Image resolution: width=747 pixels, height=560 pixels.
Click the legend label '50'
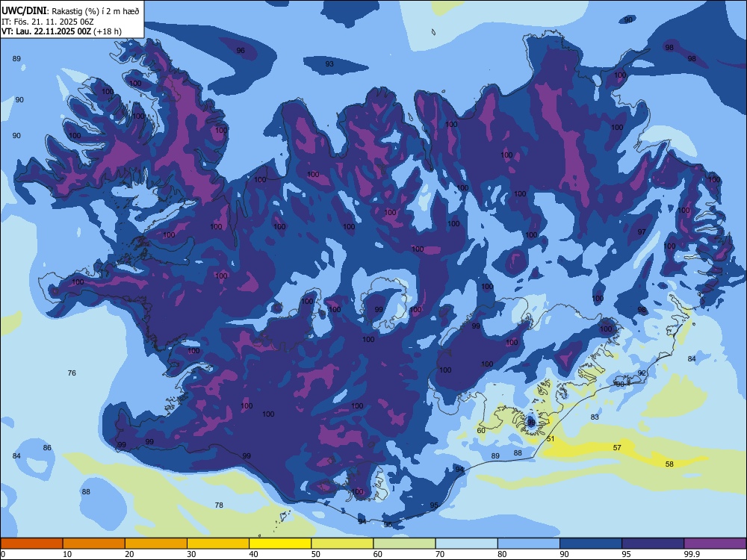pos(316,554)
